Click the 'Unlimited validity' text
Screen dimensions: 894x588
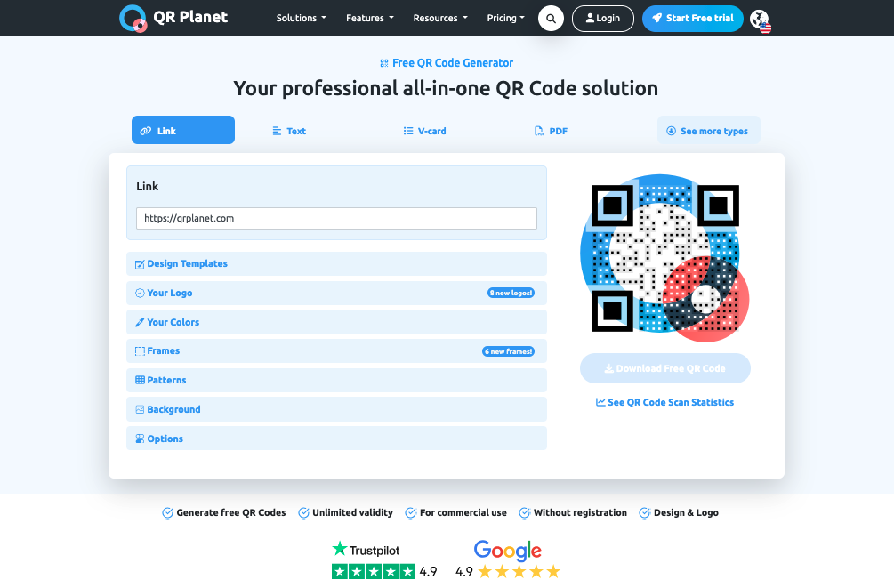[x=352, y=512]
